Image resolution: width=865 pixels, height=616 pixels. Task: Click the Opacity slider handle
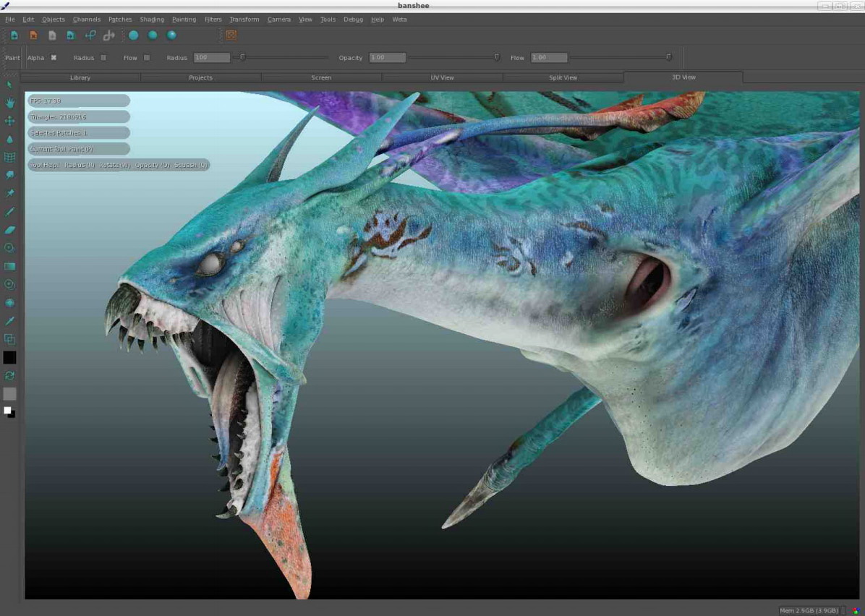click(497, 57)
